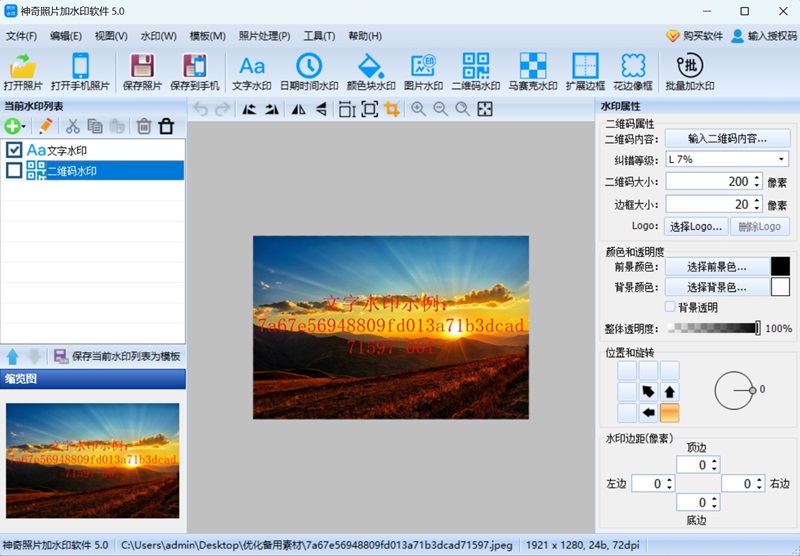Image resolution: width=800 pixels, height=556 pixels.
Task: Open the 照片处理(P) menu
Action: click(264, 36)
